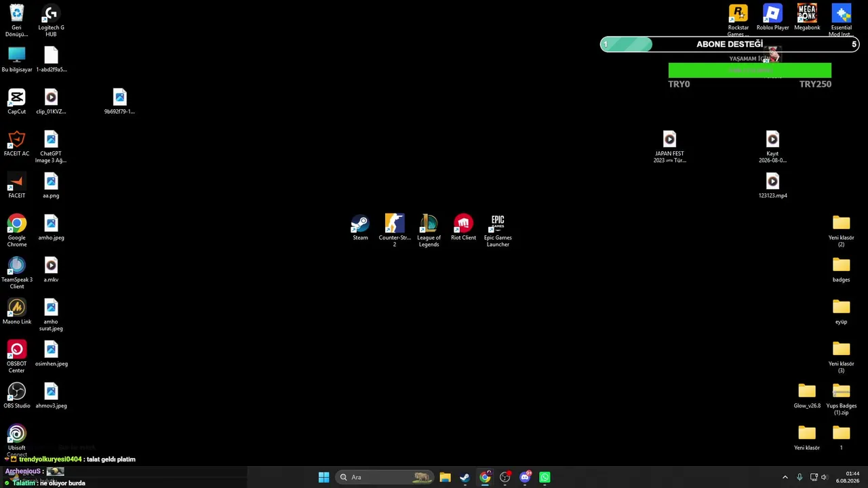Select the Rockstar Games shortcut
868x488 pixels.
click(738, 21)
